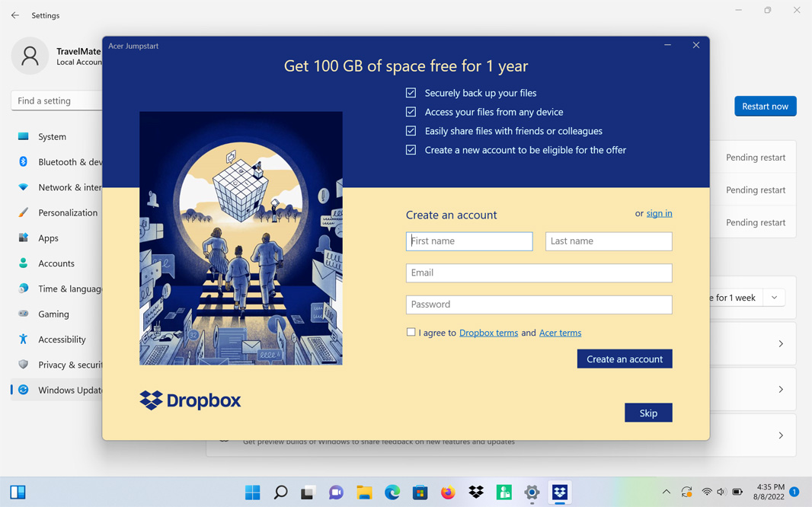812x507 pixels.
Task: Click into the Email field
Action: click(539, 273)
